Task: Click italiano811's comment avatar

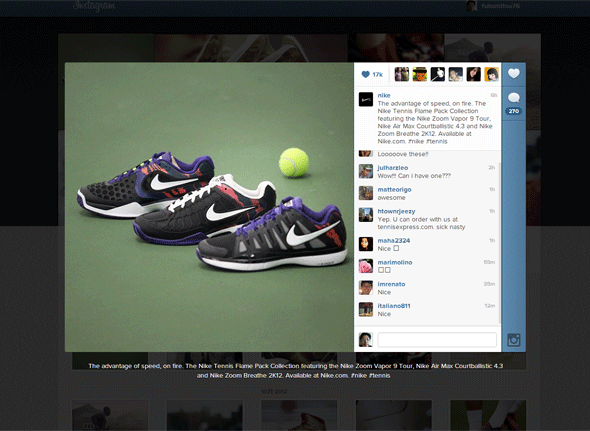Action: point(366,309)
